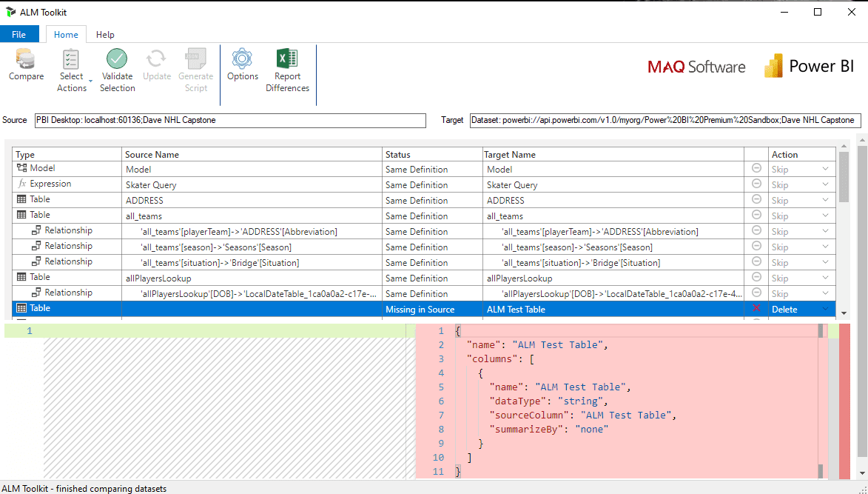Select source cell 'Skater Query'

pos(252,184)
